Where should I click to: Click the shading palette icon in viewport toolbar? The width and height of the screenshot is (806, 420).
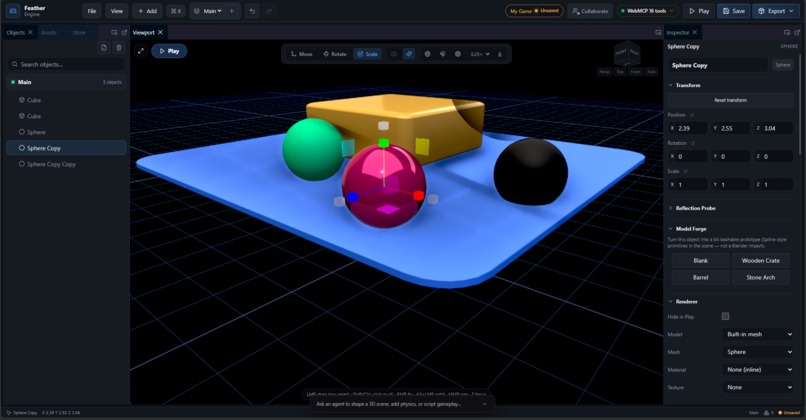(443, 54)
